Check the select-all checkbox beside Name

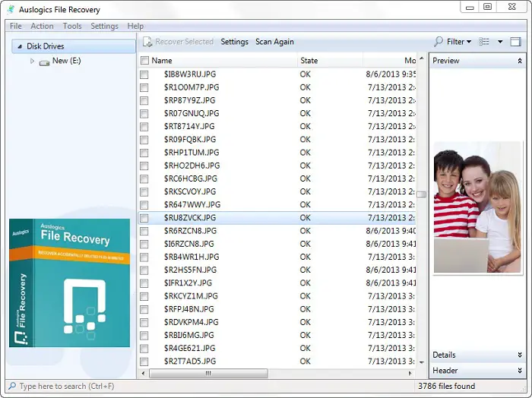point(144,61)
